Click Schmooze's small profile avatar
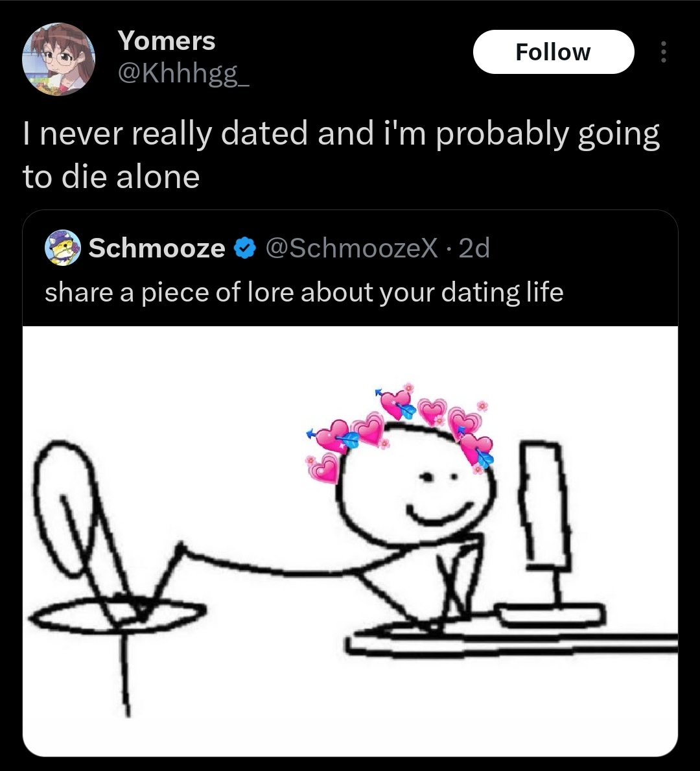 (x=62, y=247)
